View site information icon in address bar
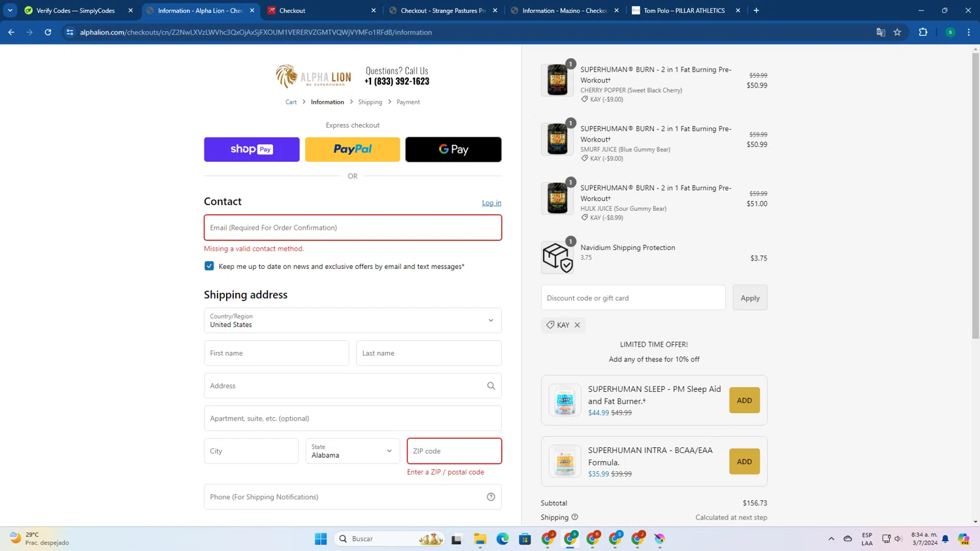Viewport: 980px width, 551px height. 70,32
